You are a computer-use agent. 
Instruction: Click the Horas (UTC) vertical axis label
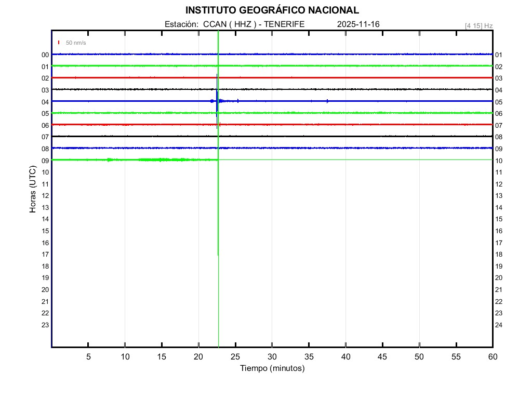(33, 189)
